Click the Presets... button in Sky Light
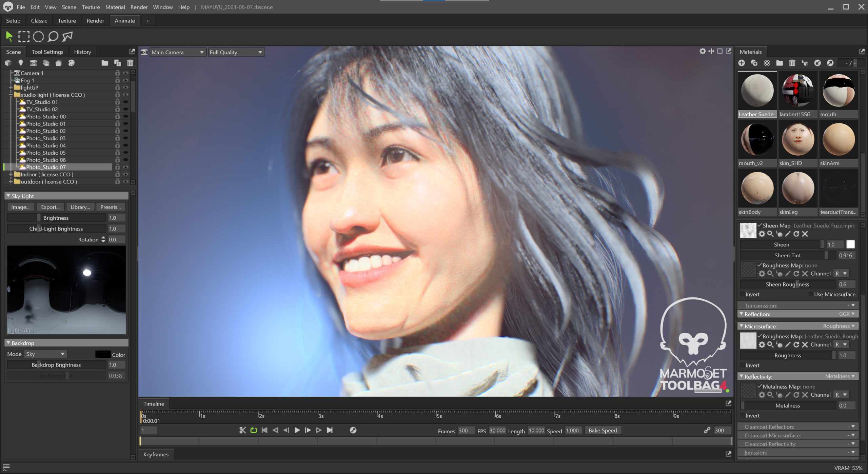The width and height of the screenshot is (868, 474). tap(111, 207)
